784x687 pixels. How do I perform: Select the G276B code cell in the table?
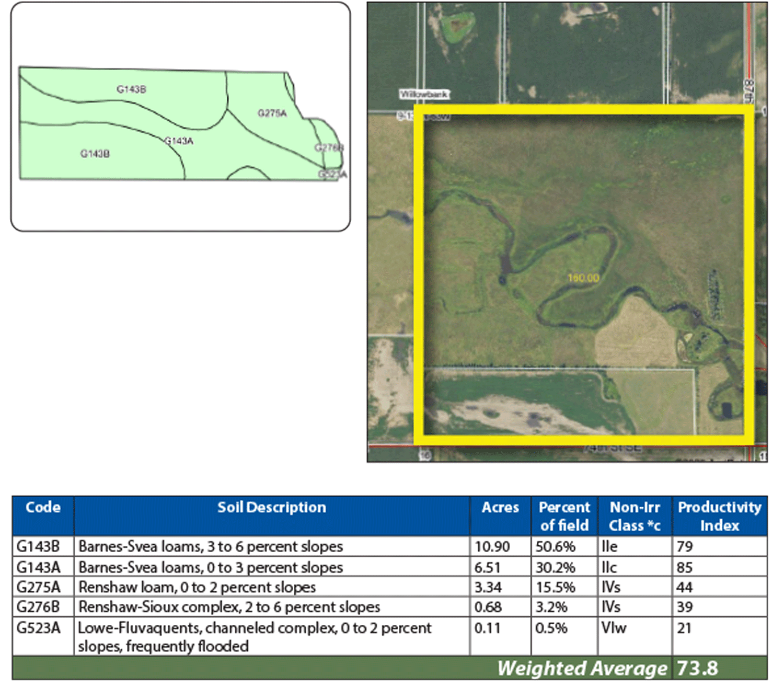click(38, 607)
